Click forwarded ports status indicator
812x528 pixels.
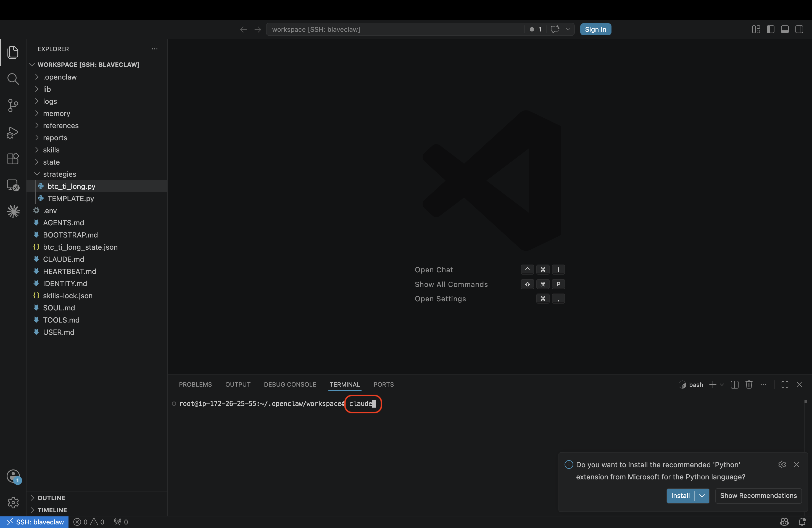coord(121,522)
